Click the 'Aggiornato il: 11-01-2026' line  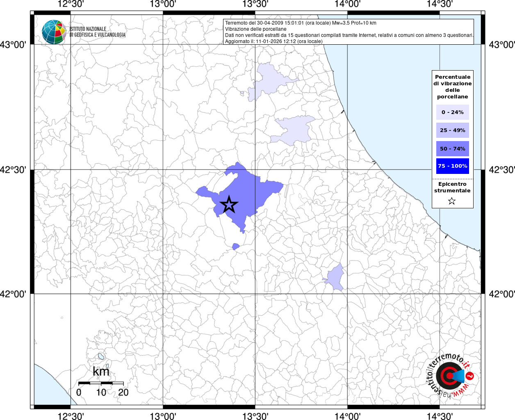click(274, 41)
